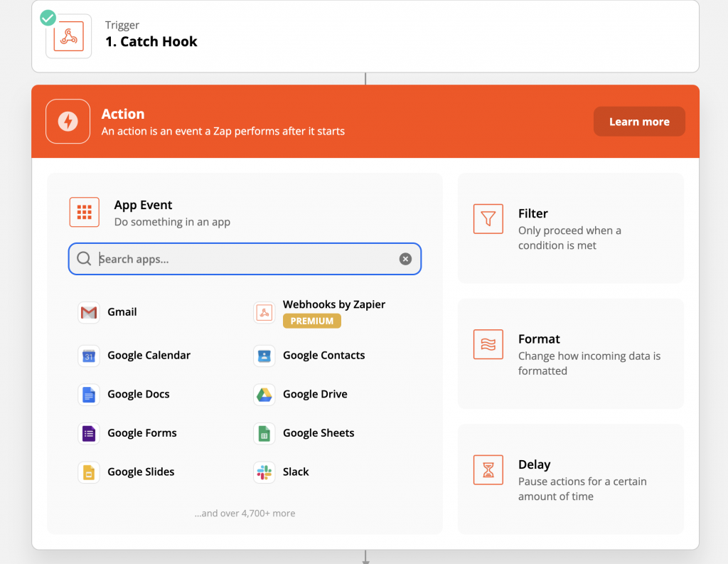The width and height of the screenshot is (728, 564).
Task: Click the Action header title
Action: point(123,114)
